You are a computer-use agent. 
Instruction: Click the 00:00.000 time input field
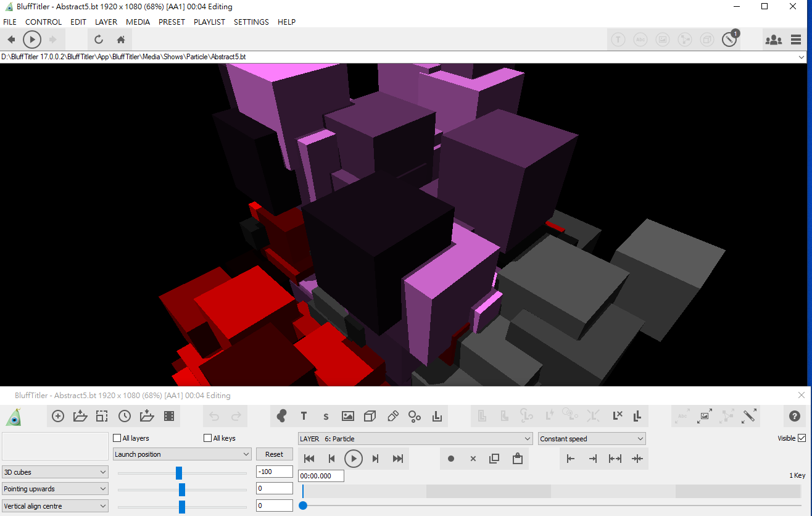[x=321, y=476]
